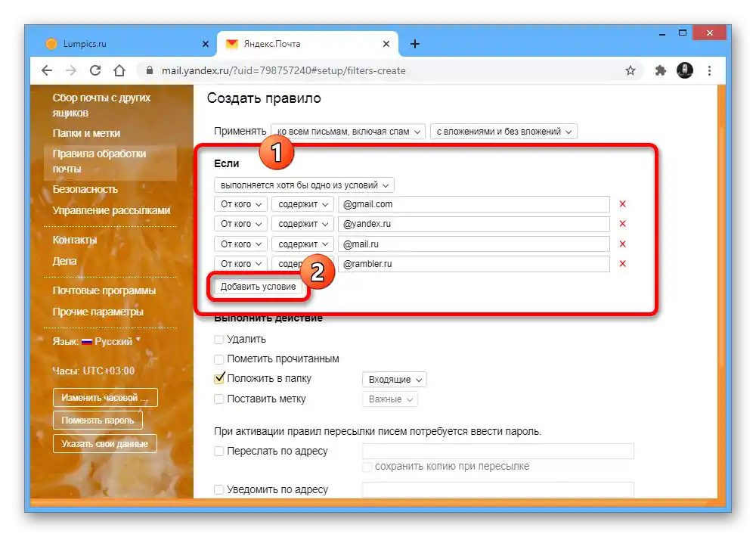
Task: Click the 'Указать свои данные' button
Action: pyautogui.click(x=104, y=444)
